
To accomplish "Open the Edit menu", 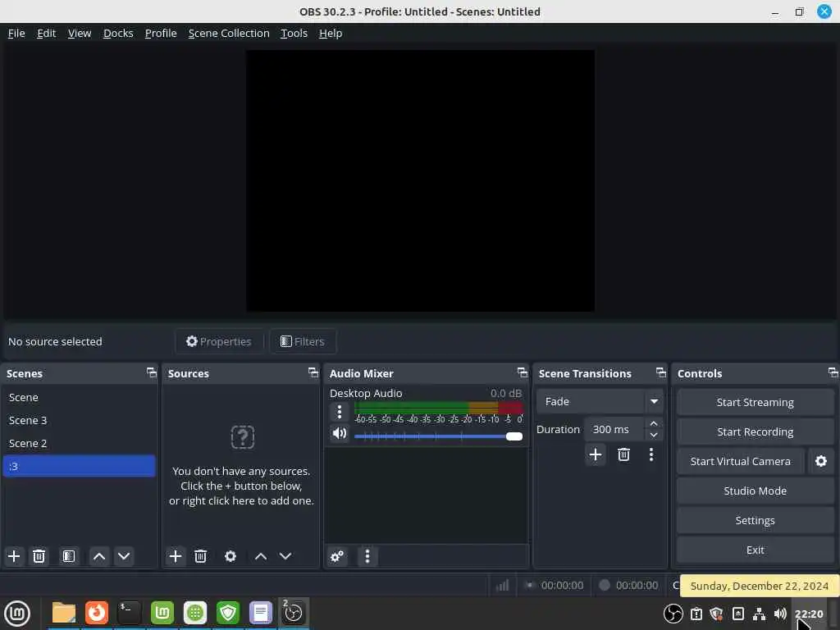I will coord(47,33).
